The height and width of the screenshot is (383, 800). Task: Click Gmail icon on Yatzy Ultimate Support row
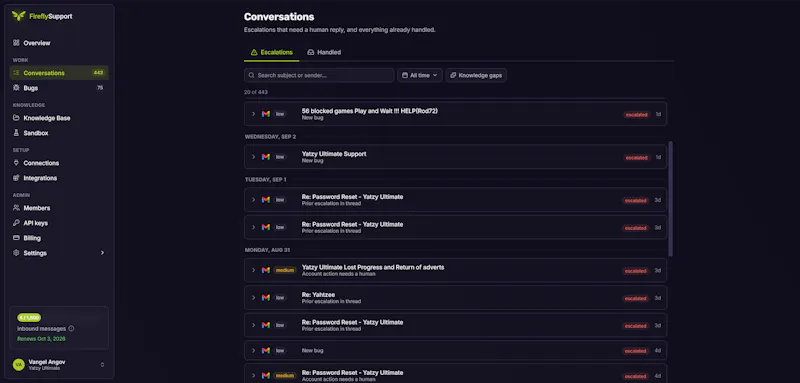(x=266, y=157)
